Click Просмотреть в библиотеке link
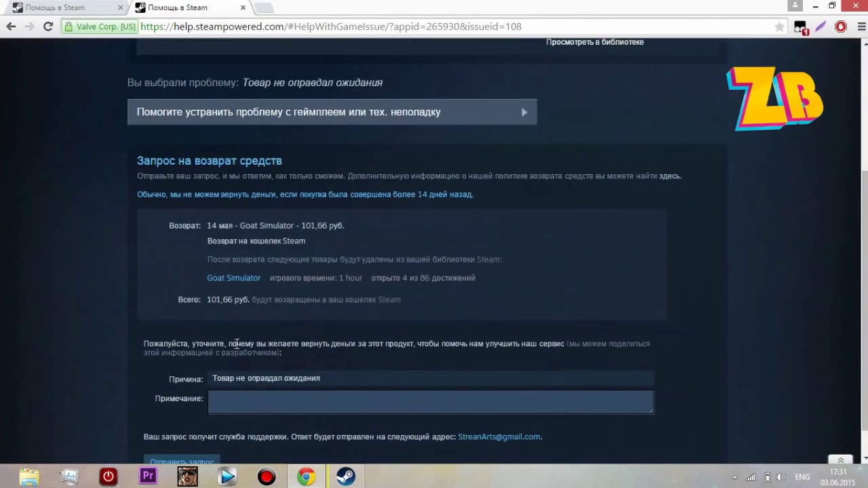The width and height of the screenshot is (868, 488). click(595, 42)
